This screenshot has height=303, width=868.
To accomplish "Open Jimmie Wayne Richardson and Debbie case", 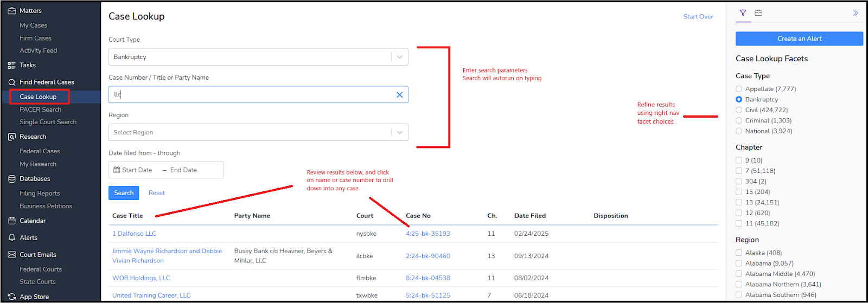I will tap(167, 256).
